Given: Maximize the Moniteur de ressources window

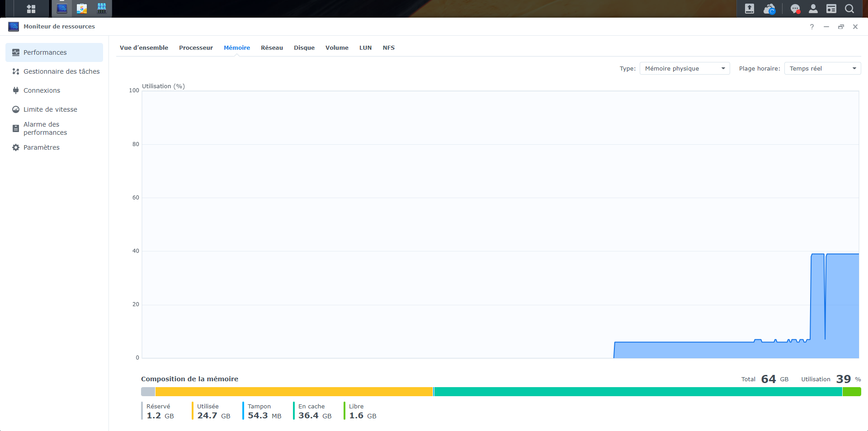Looking at the screenshot, I should click(x=841, y=27).
